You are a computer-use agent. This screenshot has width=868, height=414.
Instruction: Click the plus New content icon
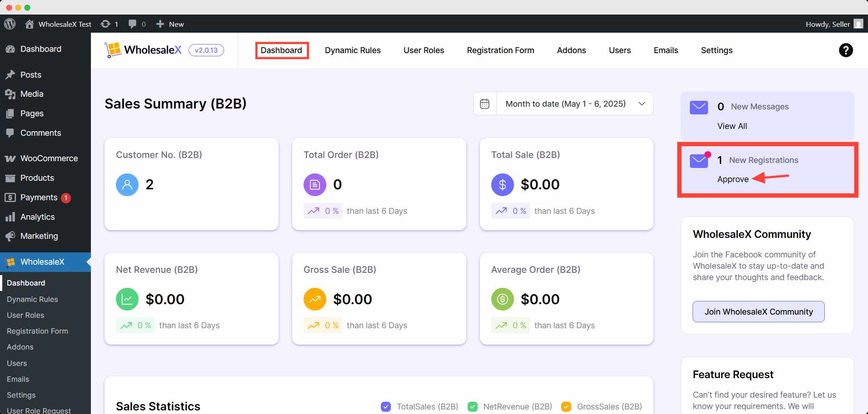(x=160, y=24)
